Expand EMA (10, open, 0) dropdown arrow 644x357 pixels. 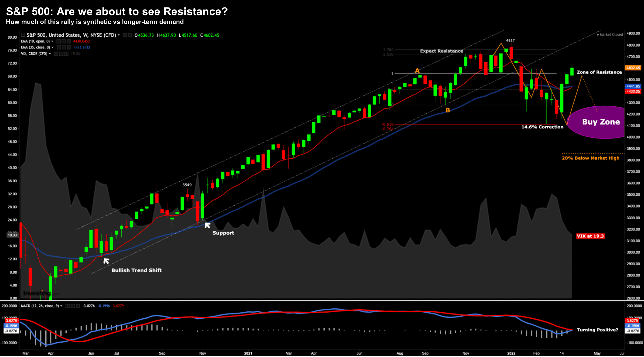pyautogui.click(x=52, y=41)
